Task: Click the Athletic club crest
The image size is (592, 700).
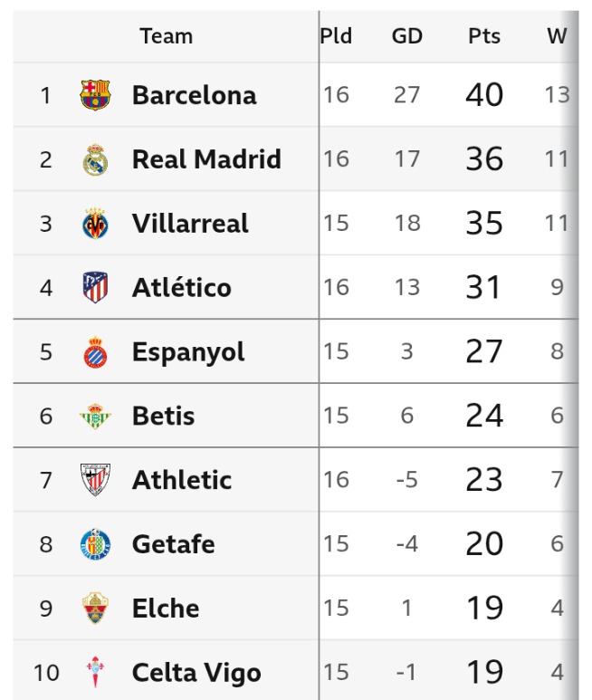Action: 95,480
